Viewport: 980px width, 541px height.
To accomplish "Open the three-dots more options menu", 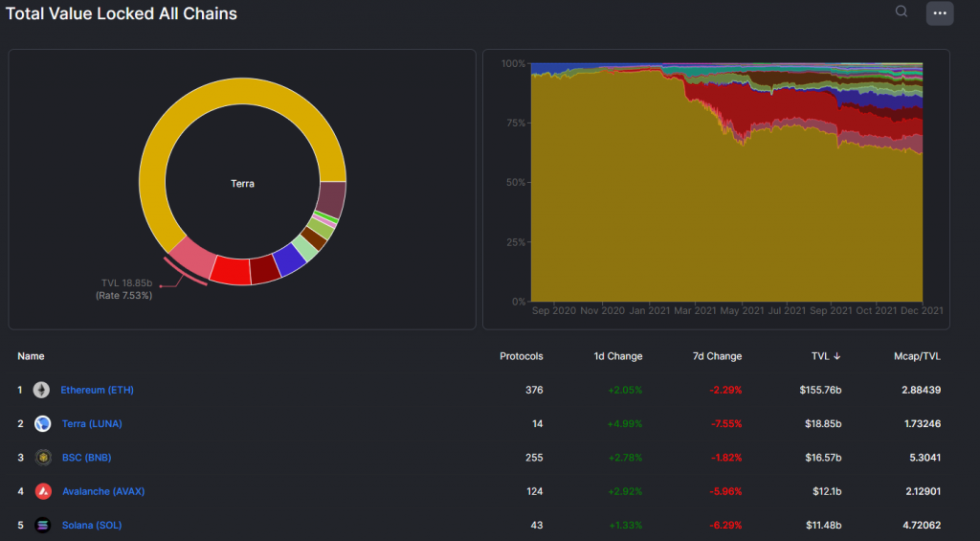I will 939,13.
